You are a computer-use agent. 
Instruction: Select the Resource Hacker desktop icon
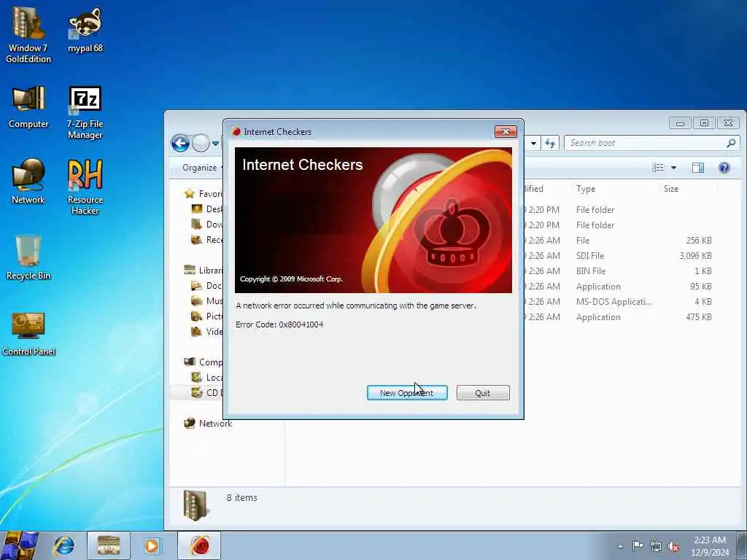point(85,187)
